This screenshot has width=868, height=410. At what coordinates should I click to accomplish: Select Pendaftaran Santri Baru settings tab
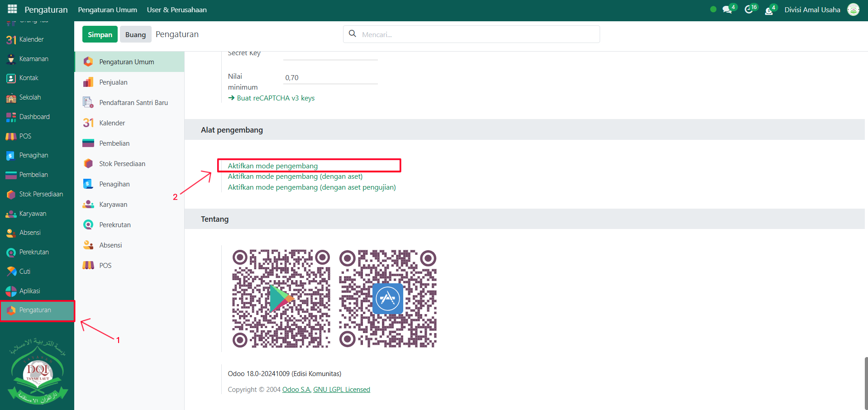click(x=133, y=103)
